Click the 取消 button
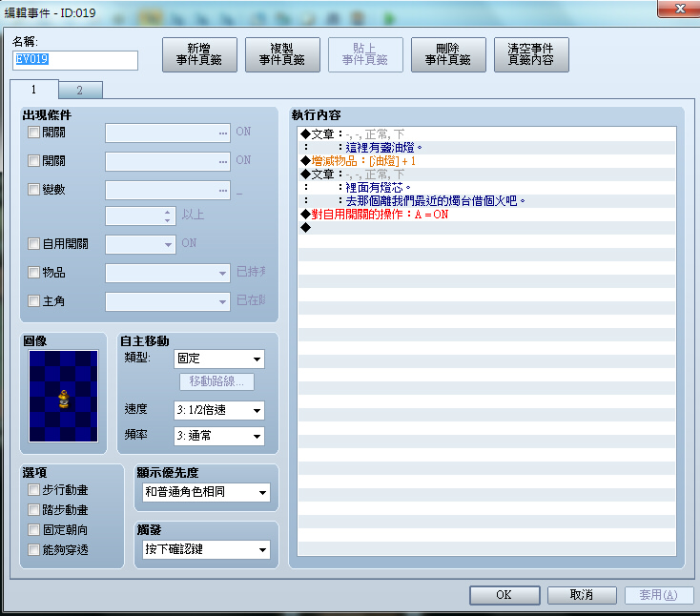Screen dimensions: 700x616 tap(582, 595)
